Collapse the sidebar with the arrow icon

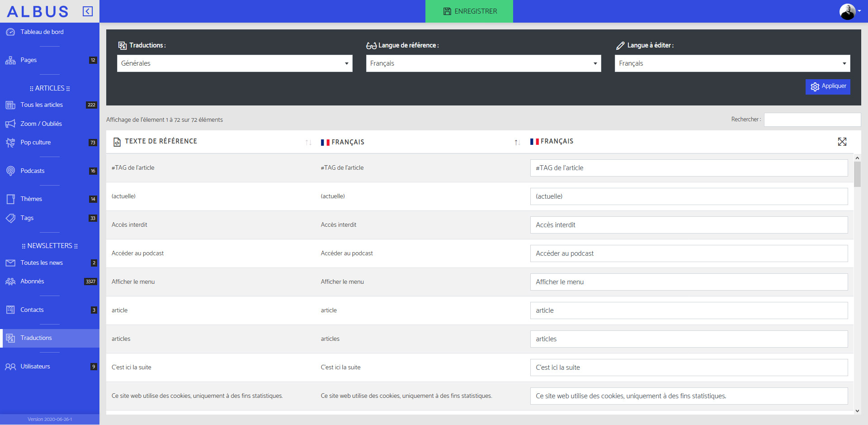tap(88, 11)
